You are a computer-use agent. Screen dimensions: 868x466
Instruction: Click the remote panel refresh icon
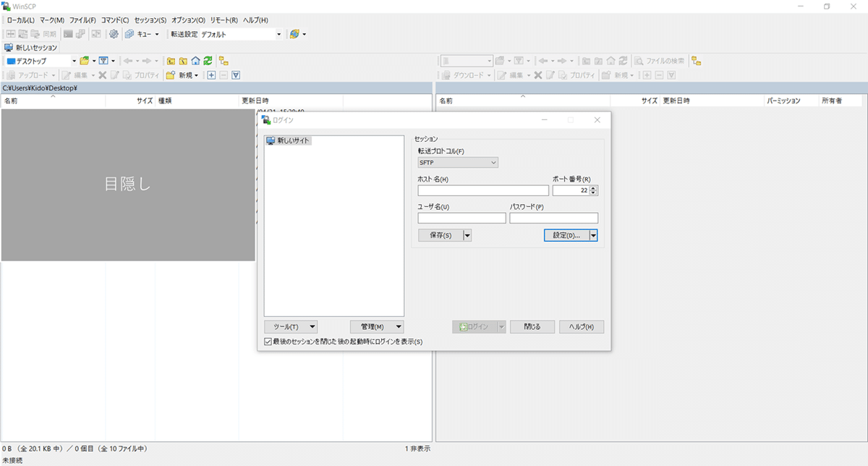pos(623,62)
